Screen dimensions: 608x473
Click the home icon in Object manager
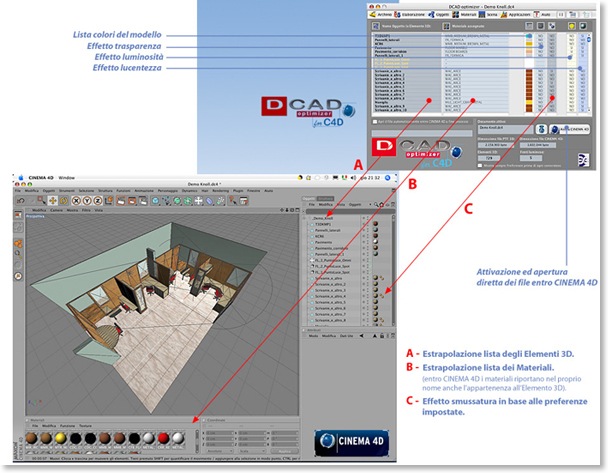[382, 205]
